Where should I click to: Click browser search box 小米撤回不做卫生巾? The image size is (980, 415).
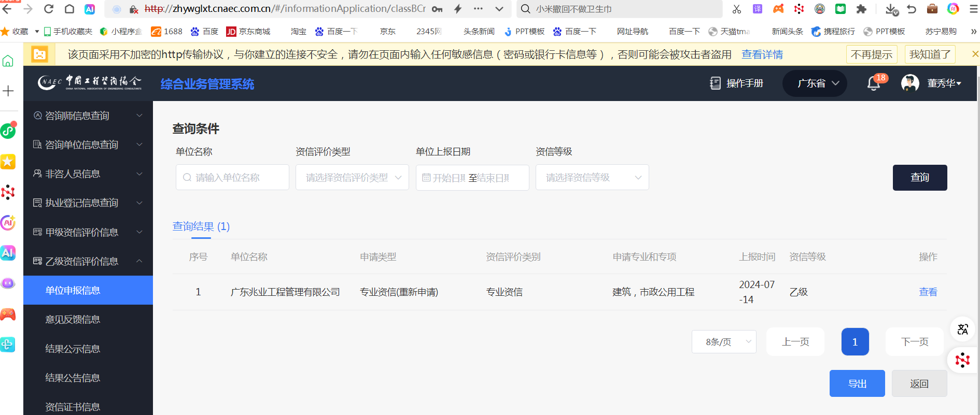619,9
